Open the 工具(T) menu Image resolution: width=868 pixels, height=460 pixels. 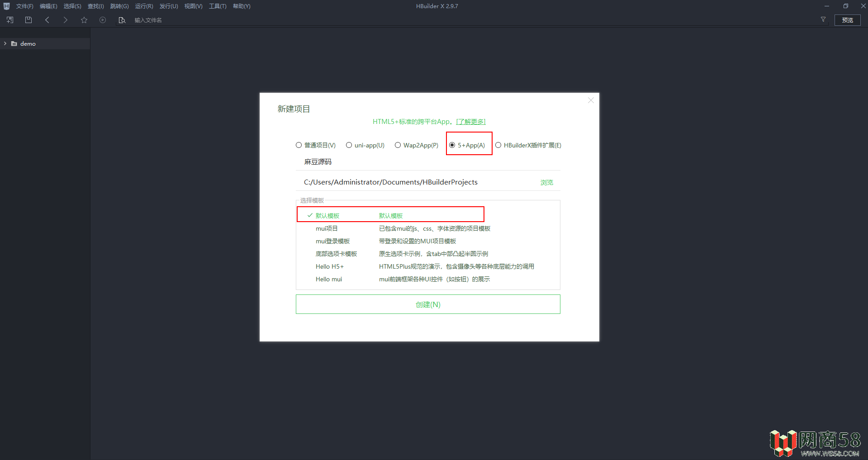point(218,6)
